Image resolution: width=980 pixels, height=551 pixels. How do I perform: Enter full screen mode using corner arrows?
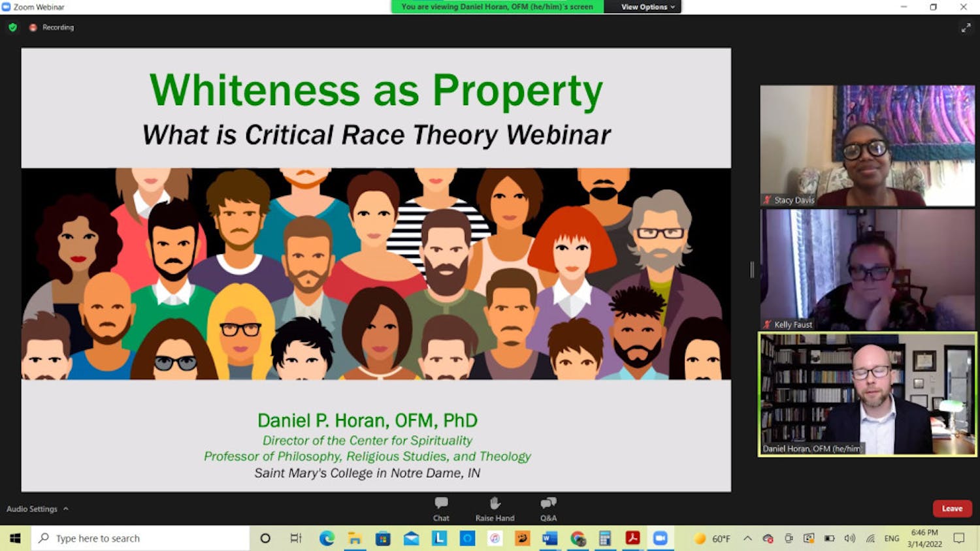click(x=966, y=27)
